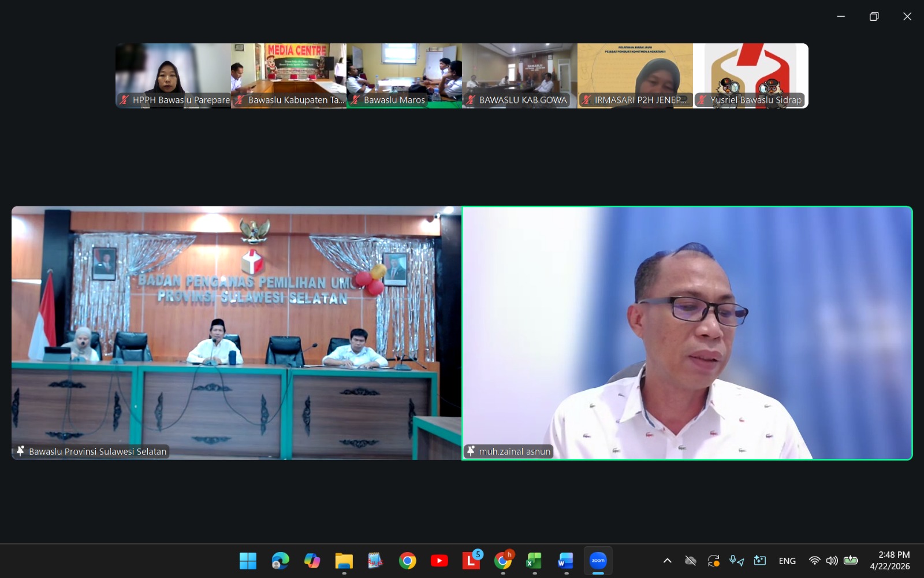Open the Google Chrome taskbar icon
924x578 pixels.
(407, 561)
